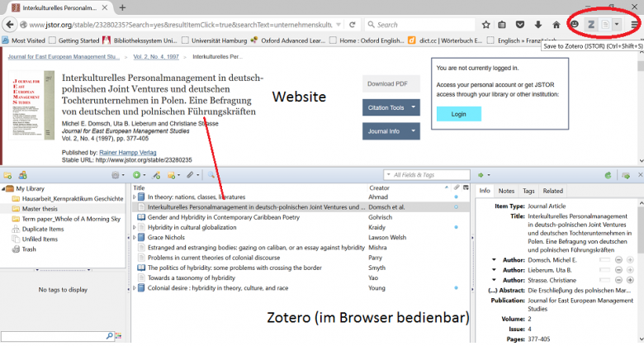
Task: Open URL bar history dropdown
Action: click(x=339, y=25)
